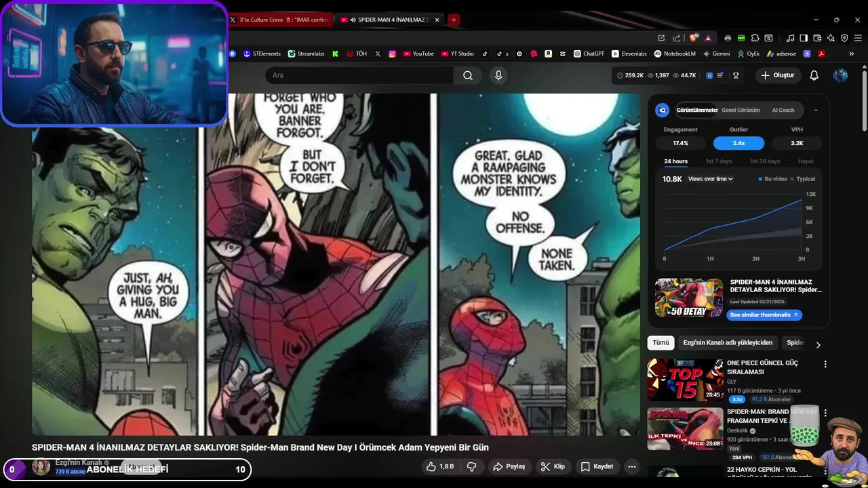Activate voice search microphone icon
This screenshot has width=868, height=488.
(x=498, y=75)
